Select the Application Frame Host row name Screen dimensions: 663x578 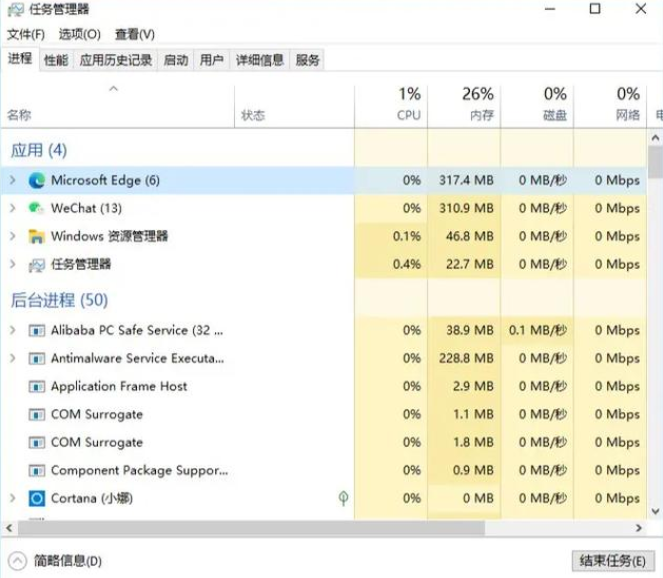[119, 386]
